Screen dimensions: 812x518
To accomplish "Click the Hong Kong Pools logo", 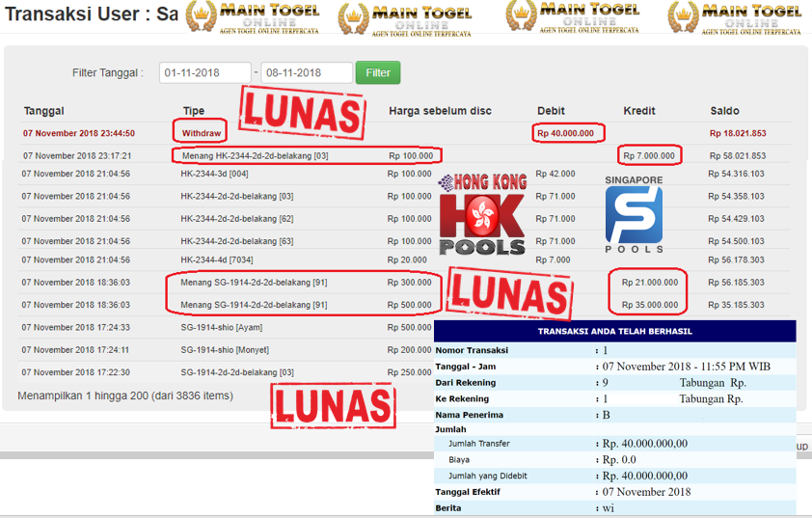I will pos(482,214).
